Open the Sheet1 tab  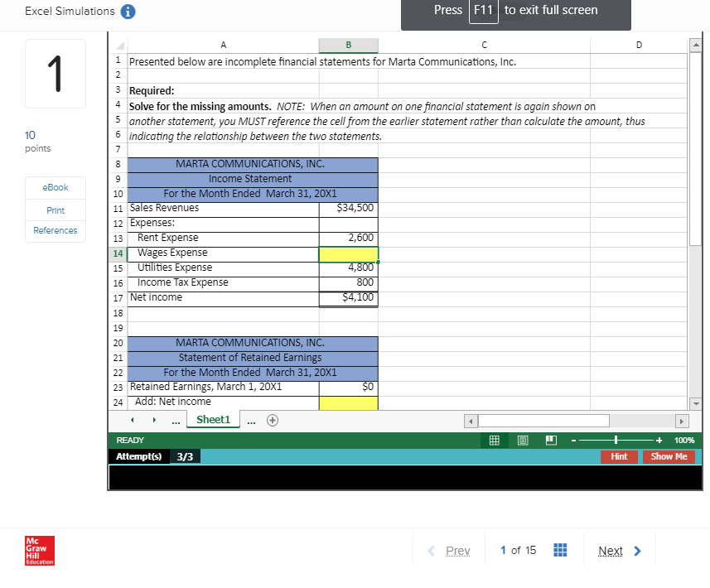[x=213, y=420]
